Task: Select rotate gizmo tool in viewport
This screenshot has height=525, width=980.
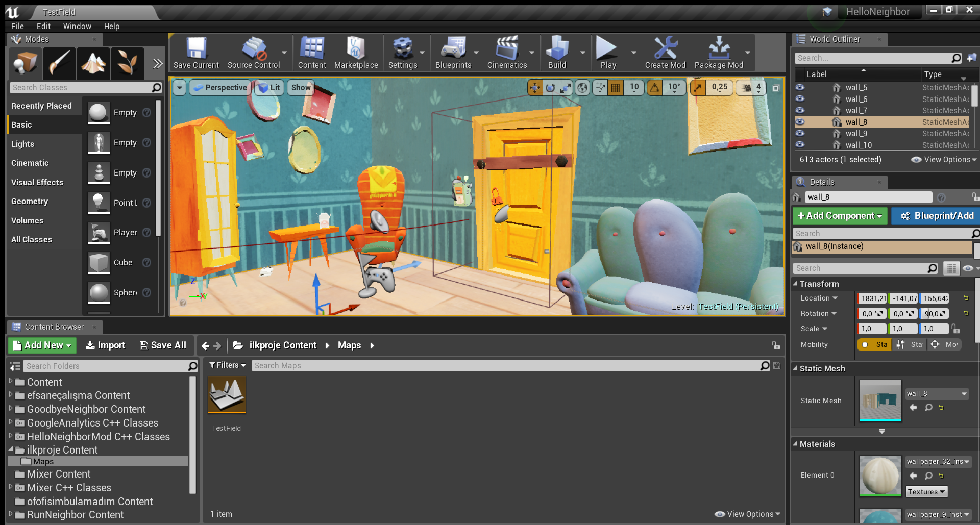Action: (550, 88)
